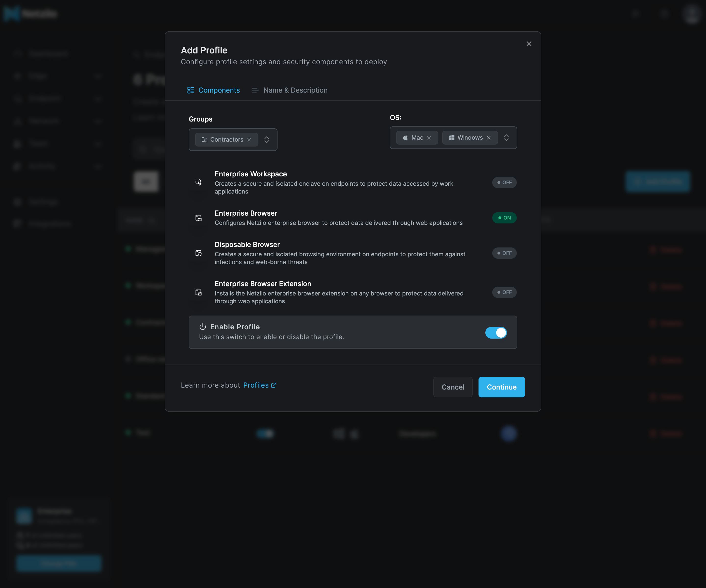Viewport: 706px width, 588px height.
Task: Turn off the Enterprise Browser component
Action: pos(504,218)
